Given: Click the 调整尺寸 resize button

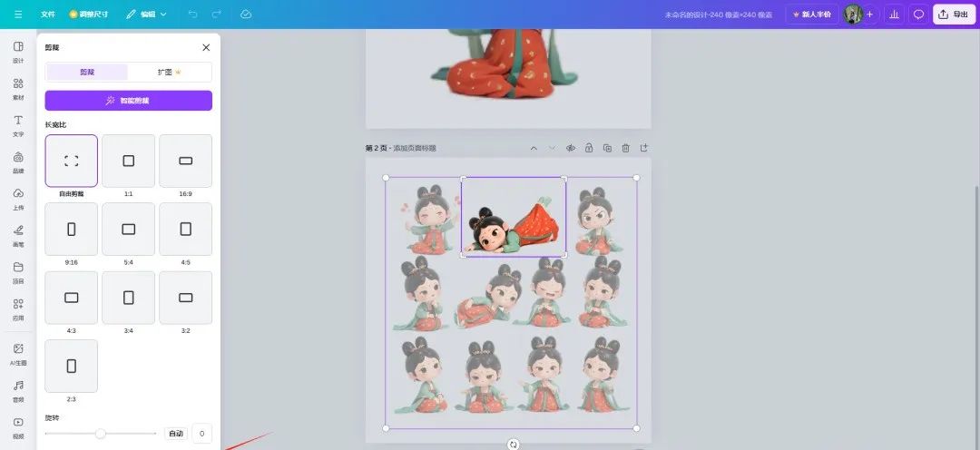Looking at the screenshot, I should click(89, 14).
